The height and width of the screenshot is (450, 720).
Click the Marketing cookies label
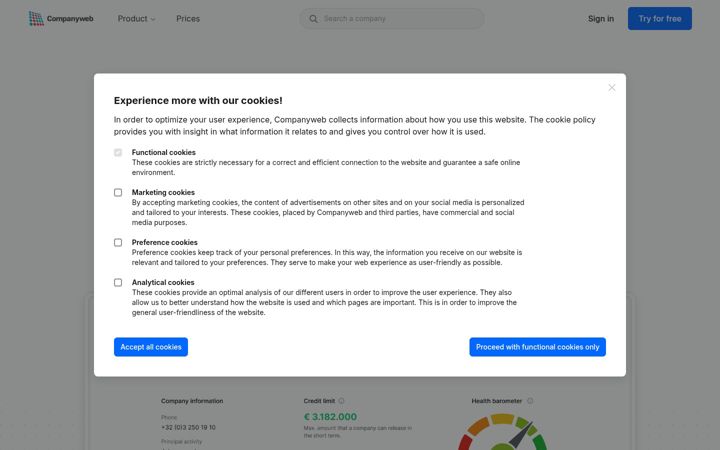coord(163,192)
